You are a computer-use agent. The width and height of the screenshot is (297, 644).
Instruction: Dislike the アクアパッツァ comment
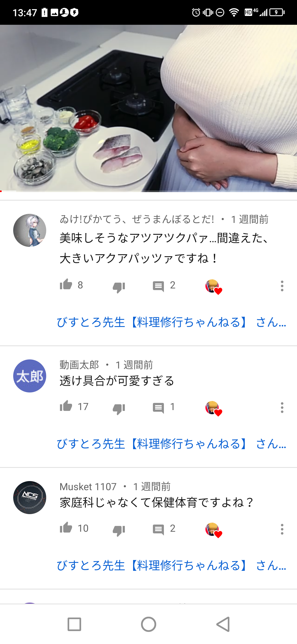pyautogui.click(x=119, y=287)
